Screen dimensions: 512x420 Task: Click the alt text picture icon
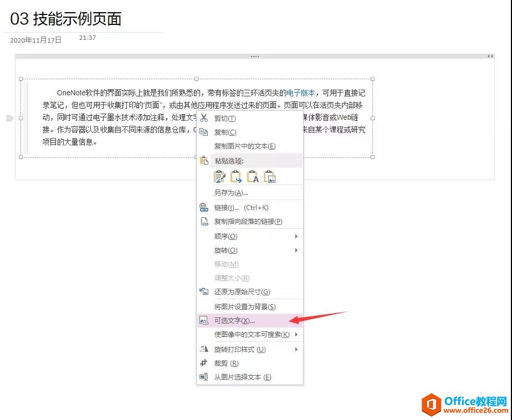[204, 320]
